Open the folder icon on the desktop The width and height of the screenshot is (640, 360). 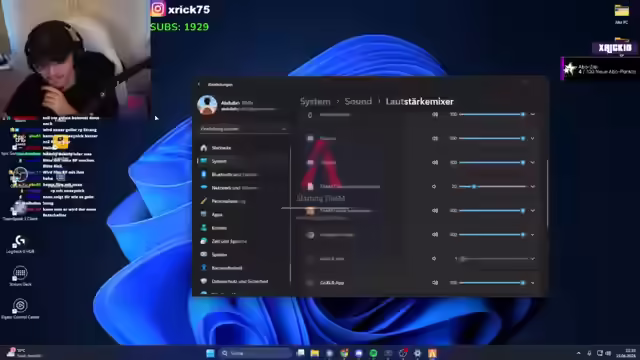[622, 14]
